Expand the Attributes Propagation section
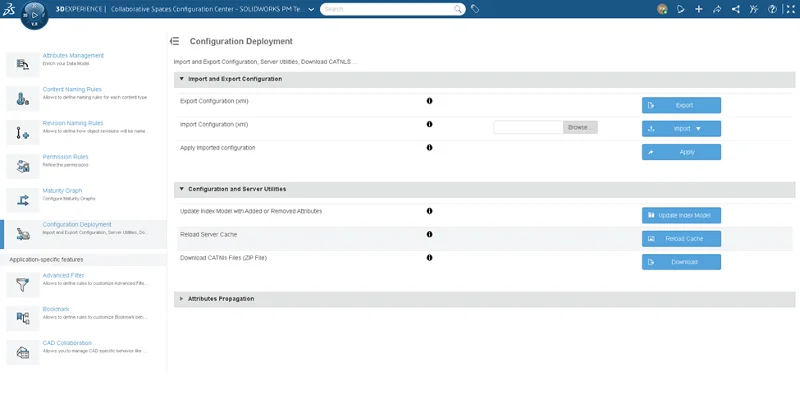Screen dimensions: 800x400 pos(181,298)
